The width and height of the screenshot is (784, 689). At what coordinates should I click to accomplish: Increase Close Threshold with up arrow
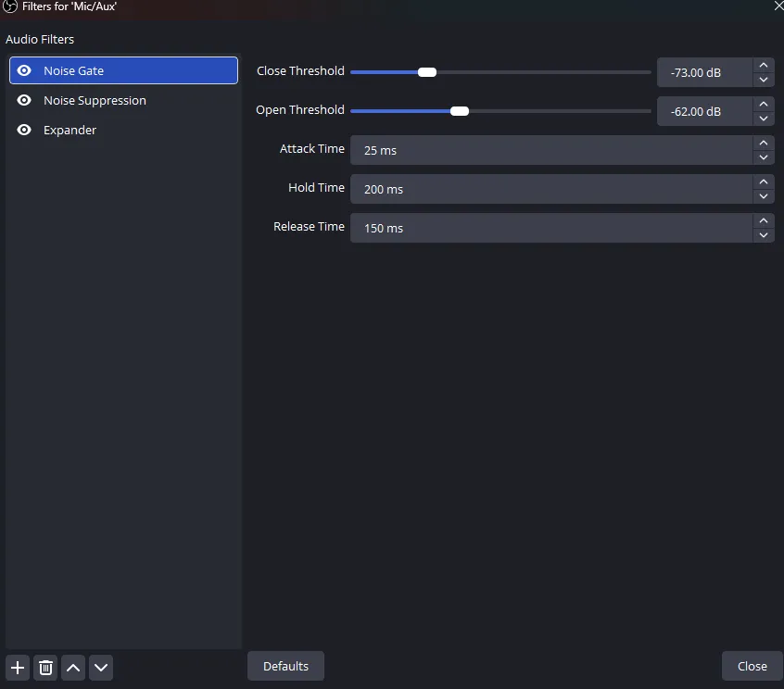[764, 66]
